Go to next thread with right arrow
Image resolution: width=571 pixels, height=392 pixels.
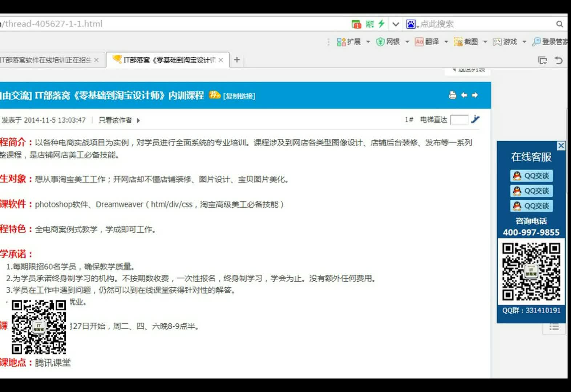pyautogui.click(x=475, y=95)
